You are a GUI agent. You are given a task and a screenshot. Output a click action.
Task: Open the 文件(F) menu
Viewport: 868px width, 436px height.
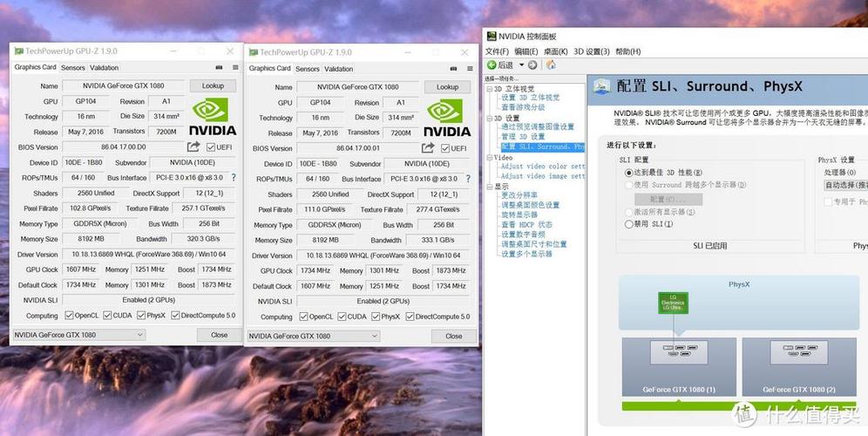497,51
